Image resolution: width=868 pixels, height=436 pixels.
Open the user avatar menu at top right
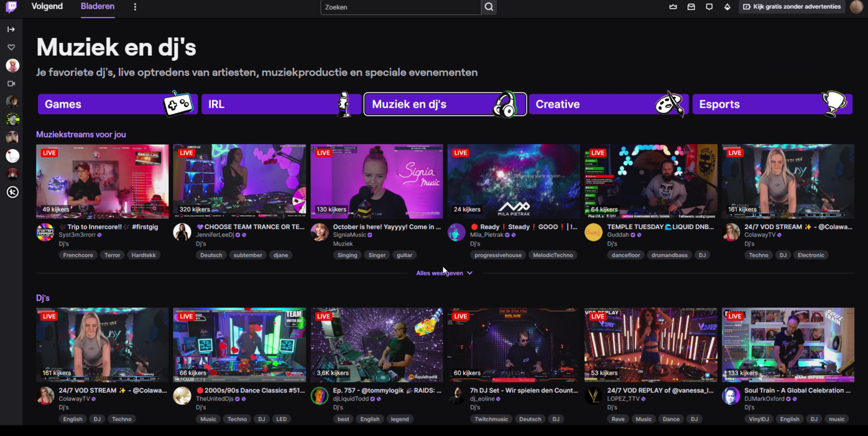pyautogui.click(x=856, y=7)
